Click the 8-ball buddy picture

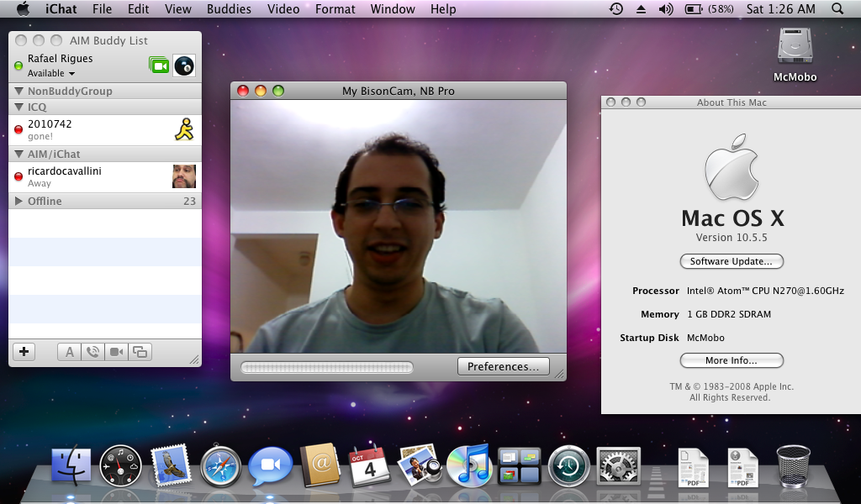pyautogui.click(x=184, y=66)
